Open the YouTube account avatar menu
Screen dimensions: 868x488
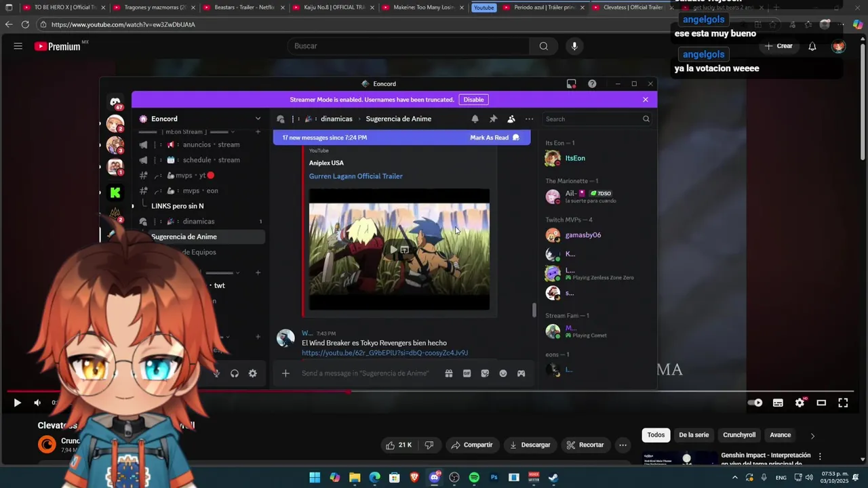coord(839,46)
